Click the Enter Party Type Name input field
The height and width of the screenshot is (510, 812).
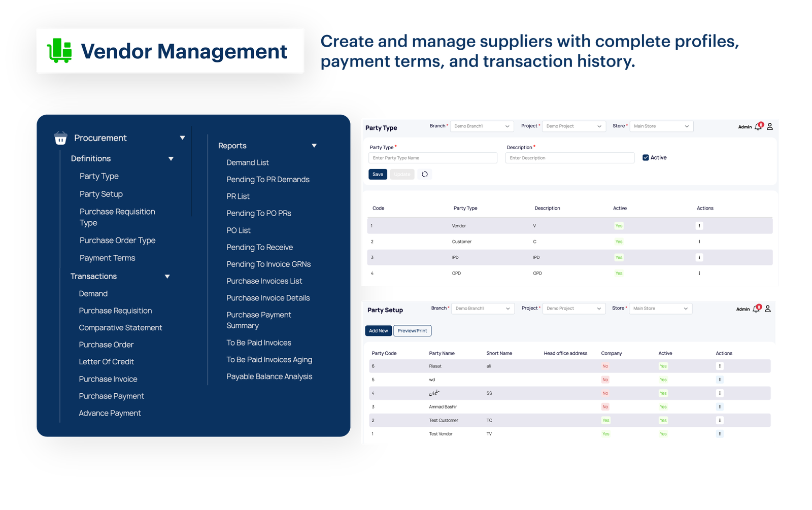coord(432,158)
